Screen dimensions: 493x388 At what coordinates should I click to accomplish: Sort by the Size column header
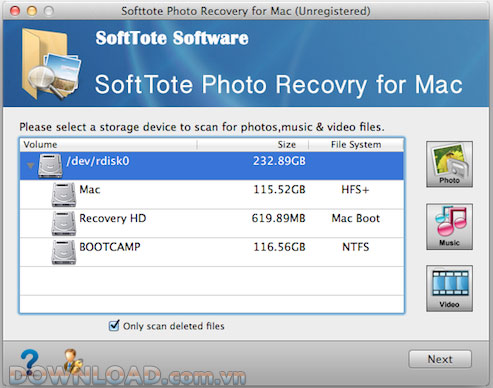253,145
